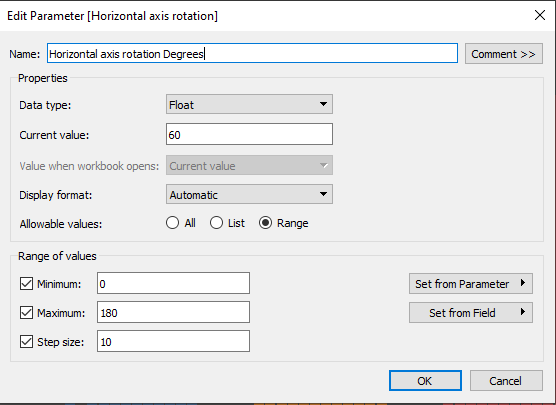
Task: Click the Maximum value field
Action: pyautogui.click(x=173, y=312)
